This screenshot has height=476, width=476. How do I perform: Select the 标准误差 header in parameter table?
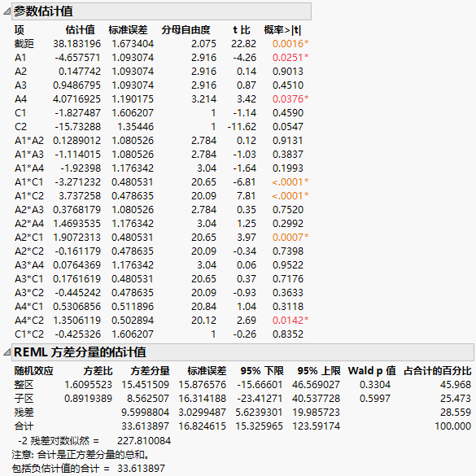pyautogui.click(x=128, y=30)
